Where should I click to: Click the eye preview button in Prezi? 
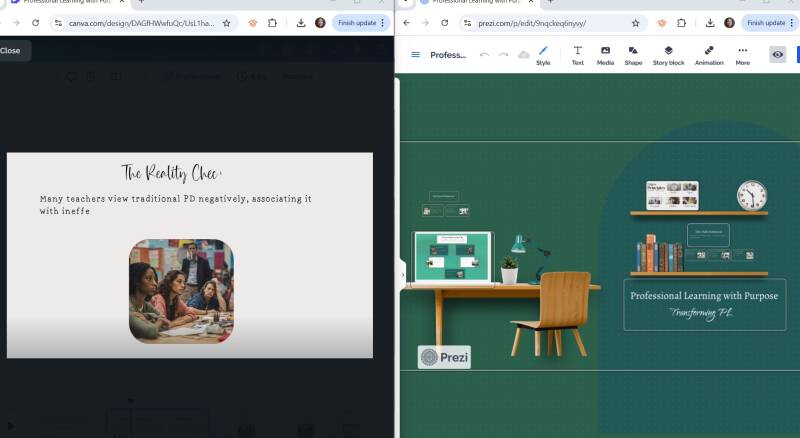[x=778, y=55]
